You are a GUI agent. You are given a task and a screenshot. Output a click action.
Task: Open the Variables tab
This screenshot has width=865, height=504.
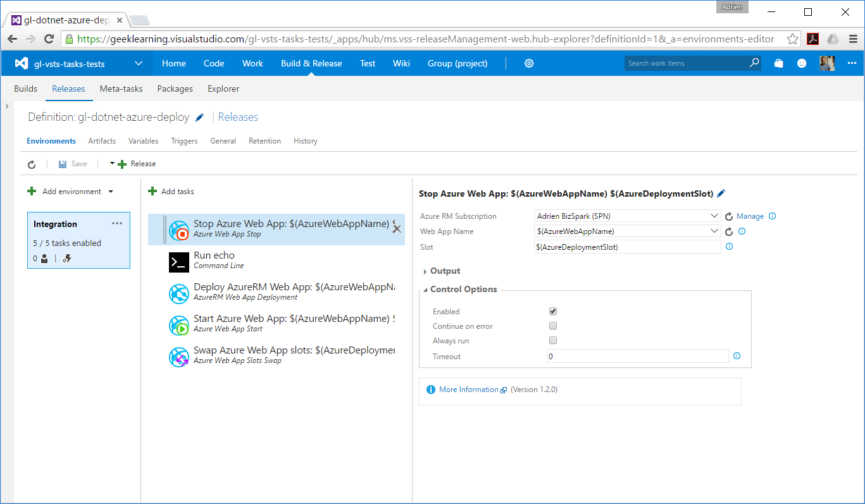click(144, 141)
